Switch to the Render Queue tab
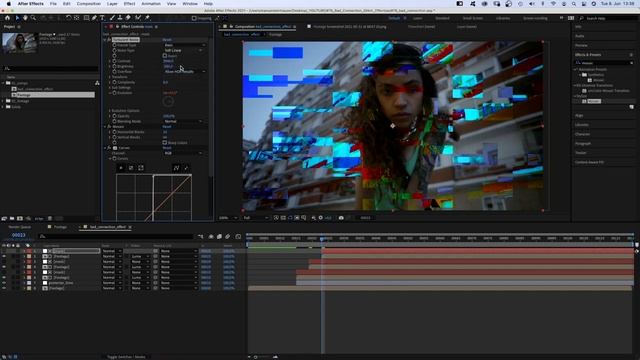Image resolution: width=640 pixels, height=360 pixels. (20, 227)
